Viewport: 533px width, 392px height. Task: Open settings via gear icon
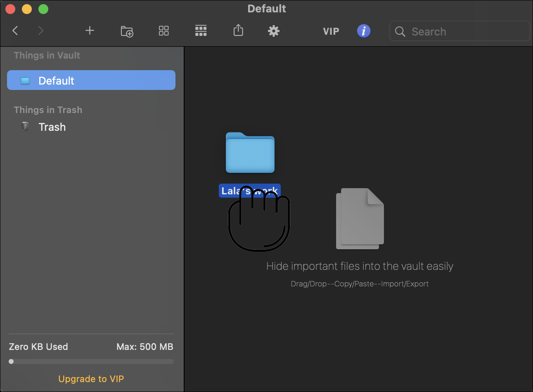(274, 31)
